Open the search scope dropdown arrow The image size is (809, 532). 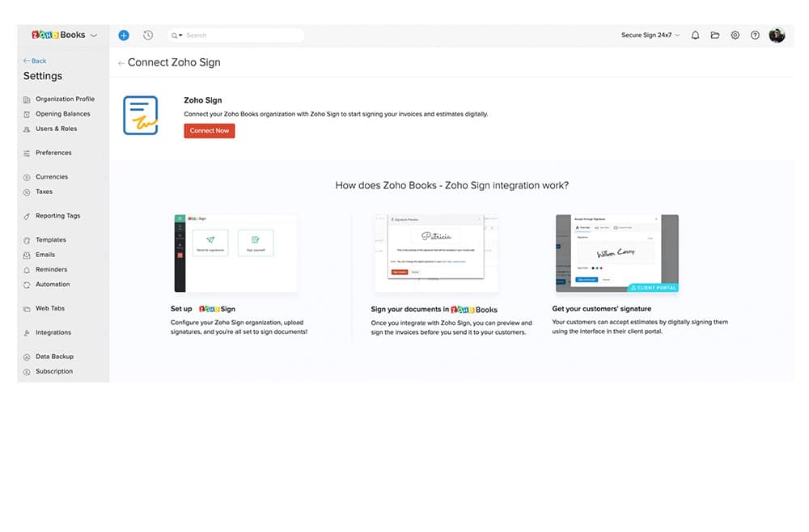(180, 35)
